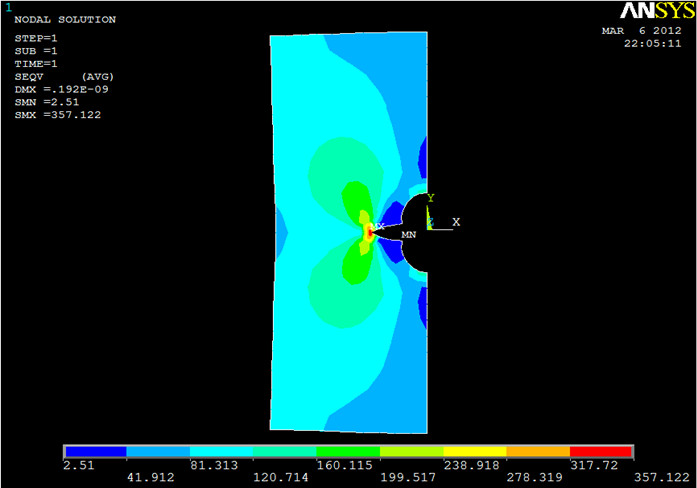Click the sea-green legend band before 160.115

click(x=285, y=452)
